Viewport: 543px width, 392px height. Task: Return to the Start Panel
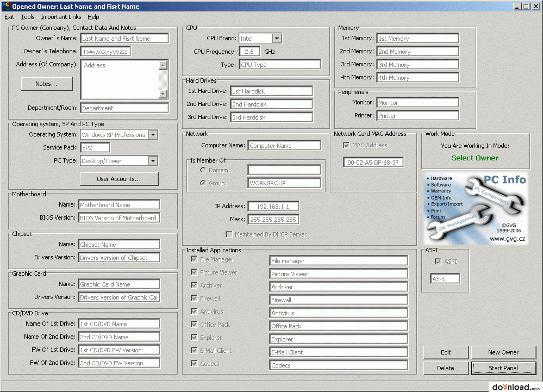[503, 368]
